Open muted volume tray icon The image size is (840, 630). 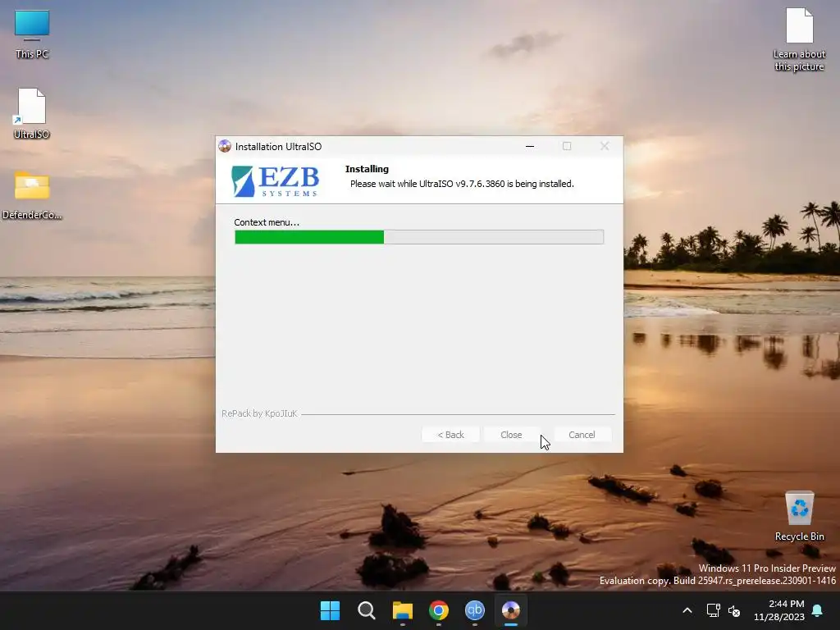[734, 610]
